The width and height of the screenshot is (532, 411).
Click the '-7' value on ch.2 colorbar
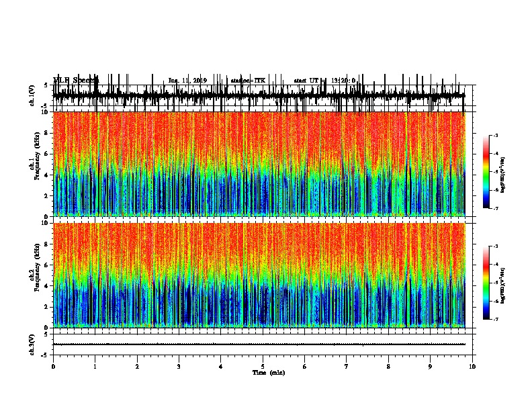click(x=496, y=319)
